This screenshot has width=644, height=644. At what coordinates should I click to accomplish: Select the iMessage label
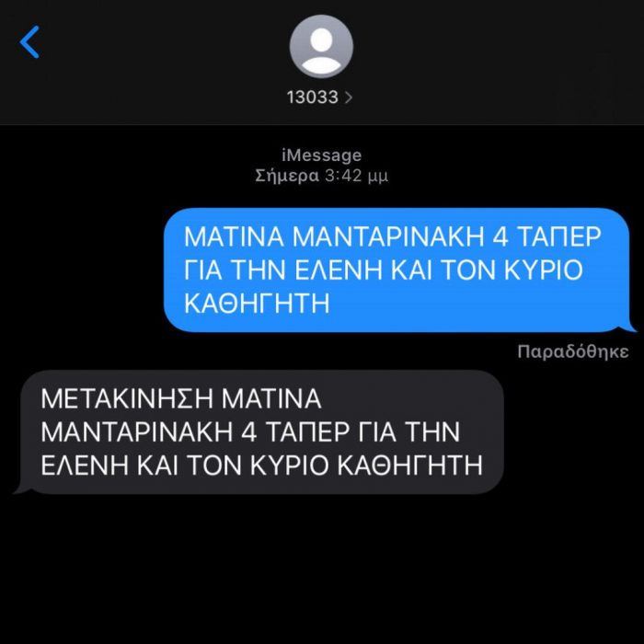pos(322,155)
